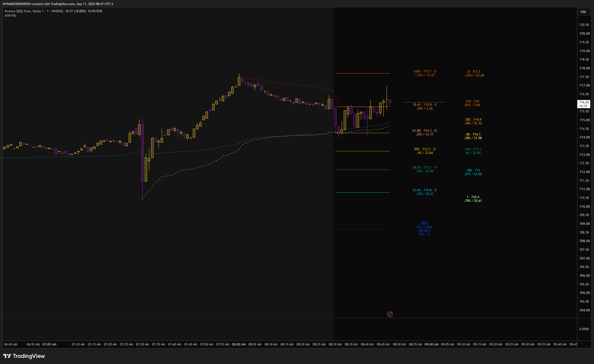This screenshot has width=594, height=364.
Task: Click the 720.00 price axis label
Action: [x=584, y=34]
